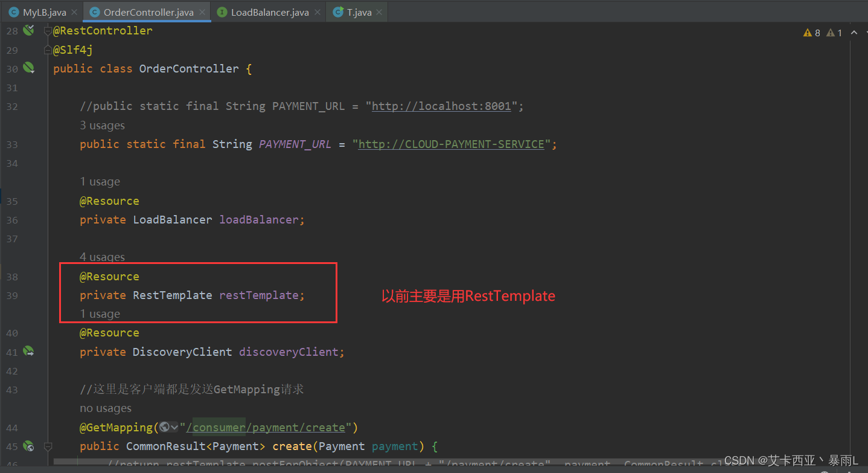The height and width of the screenshot is (473, 868).
Task: Open the weak warning indicator showing 1
Action: click(x=834, y=33)
